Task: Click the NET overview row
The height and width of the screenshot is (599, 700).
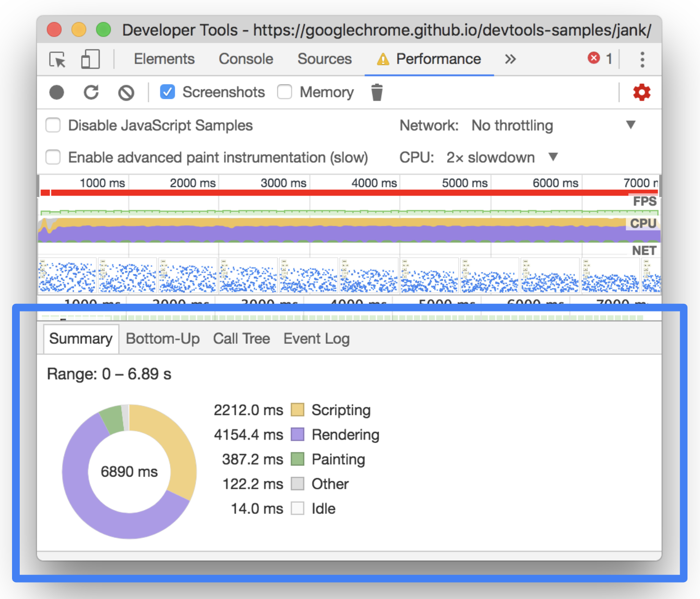Action: click(x=349, y=249)
